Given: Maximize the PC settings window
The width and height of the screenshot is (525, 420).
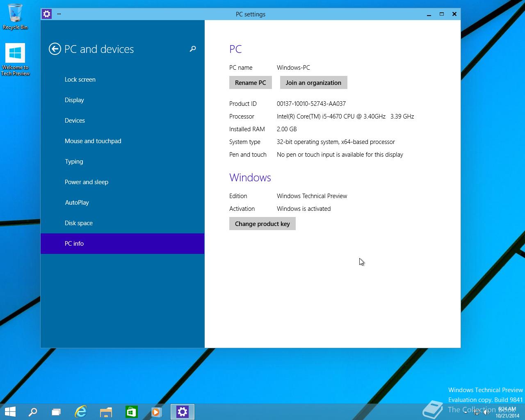Looking at the screenshot, I should click(x=442, y=14).
